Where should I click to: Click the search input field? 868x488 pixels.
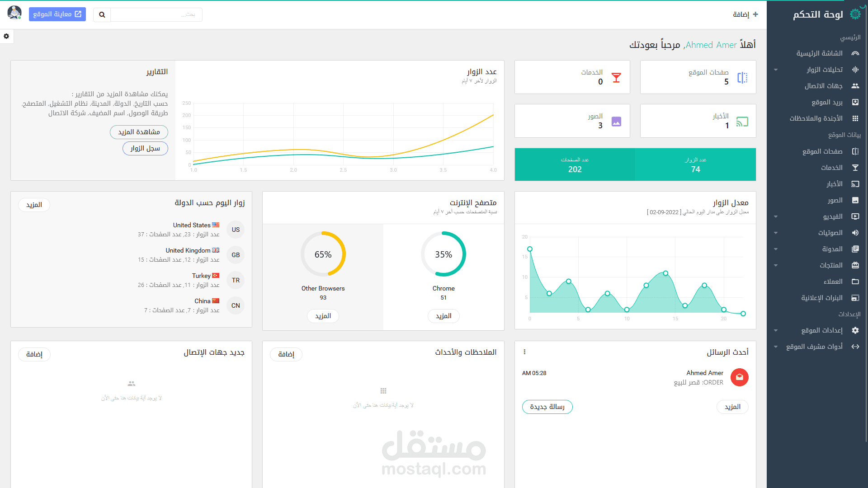tap(156, 14)
